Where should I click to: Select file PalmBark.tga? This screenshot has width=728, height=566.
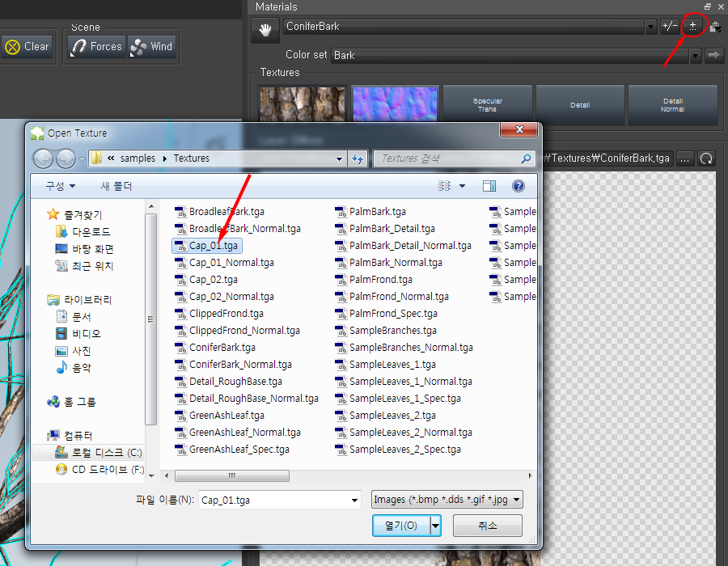370,212
